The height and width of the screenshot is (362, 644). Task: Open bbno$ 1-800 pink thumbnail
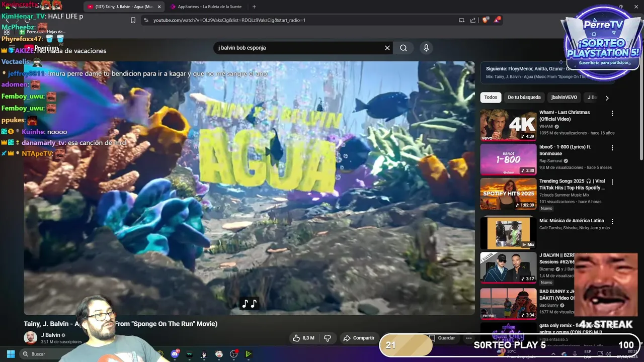[508, 159]
